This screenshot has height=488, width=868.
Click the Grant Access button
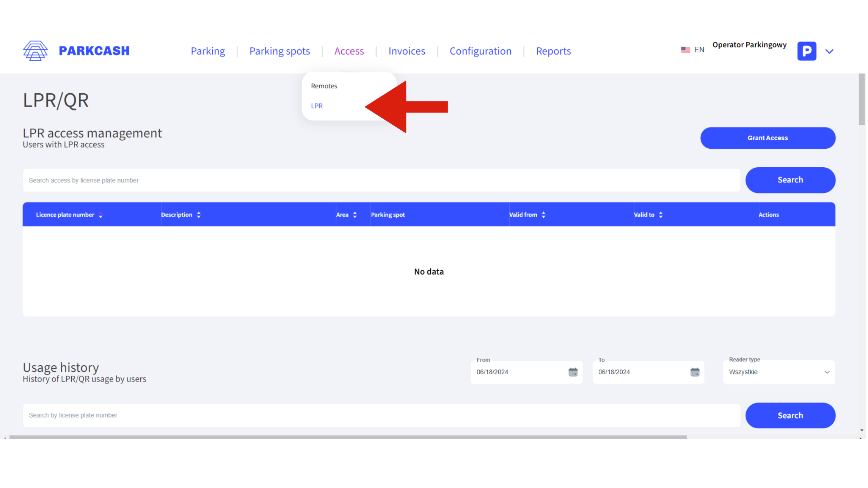[768, 138]
